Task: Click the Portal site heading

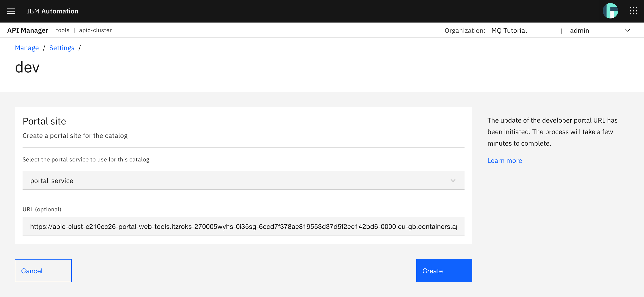Action: tap(44, 121)
